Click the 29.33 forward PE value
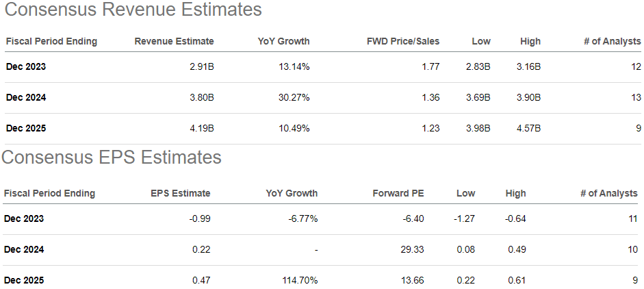Image resolution: width=644 pixels, height=289 pixels. click(x=411, y=249)
